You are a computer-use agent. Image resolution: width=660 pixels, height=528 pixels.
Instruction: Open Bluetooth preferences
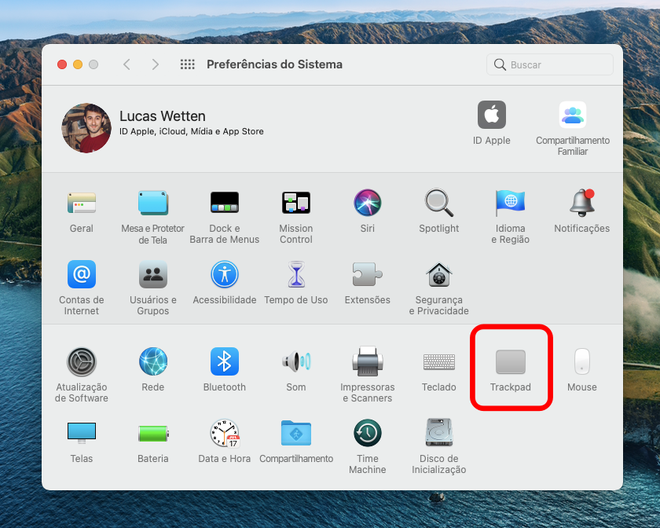pyautogui.click(x=224, y=361)
